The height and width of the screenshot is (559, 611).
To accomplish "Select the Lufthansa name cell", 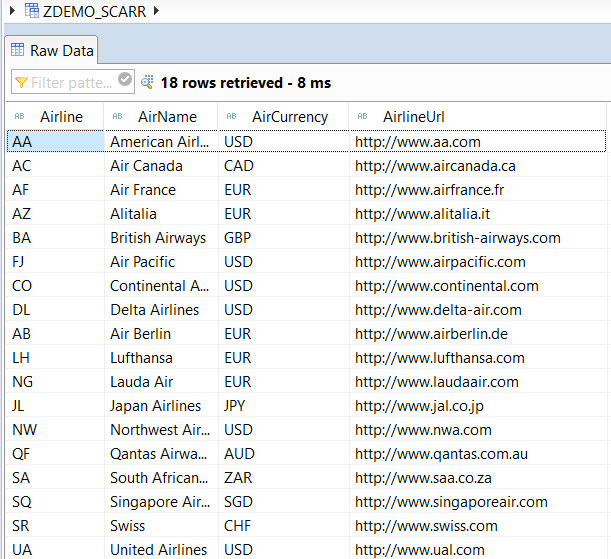I will tap(161, 358).
